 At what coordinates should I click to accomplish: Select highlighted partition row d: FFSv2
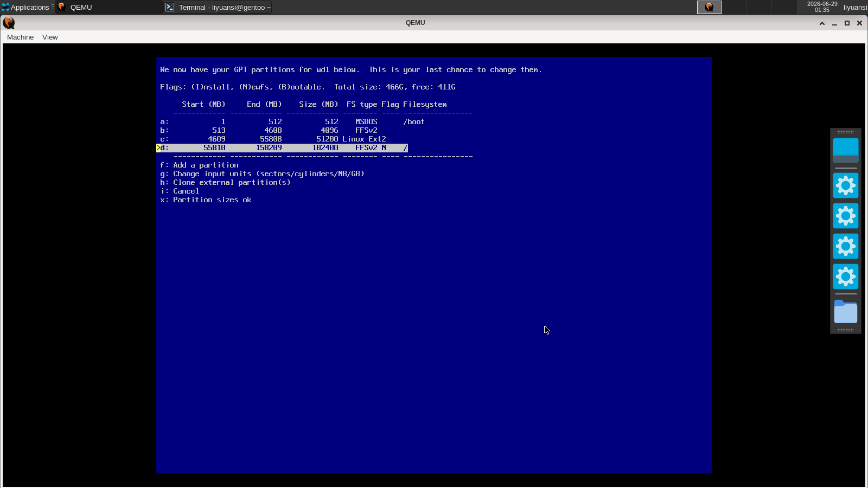click(282, 148)
